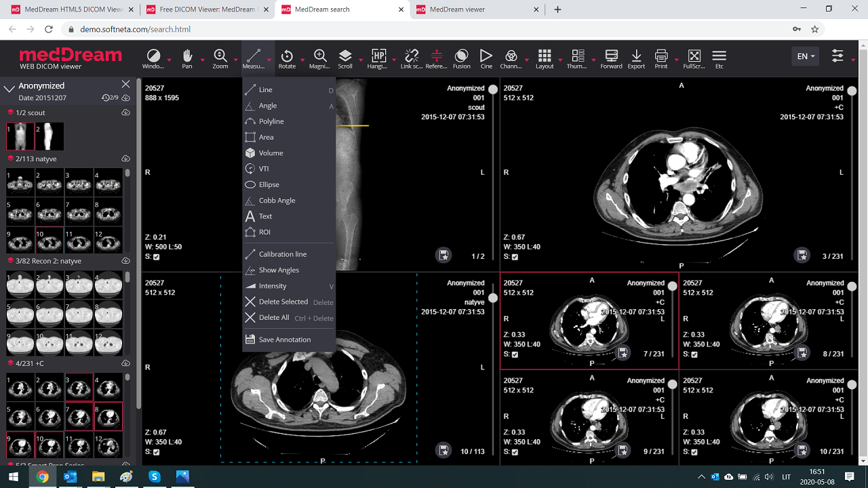Select Angle measurement option
The height and width of the screenshot is (488, 868).
pos(289,106)
